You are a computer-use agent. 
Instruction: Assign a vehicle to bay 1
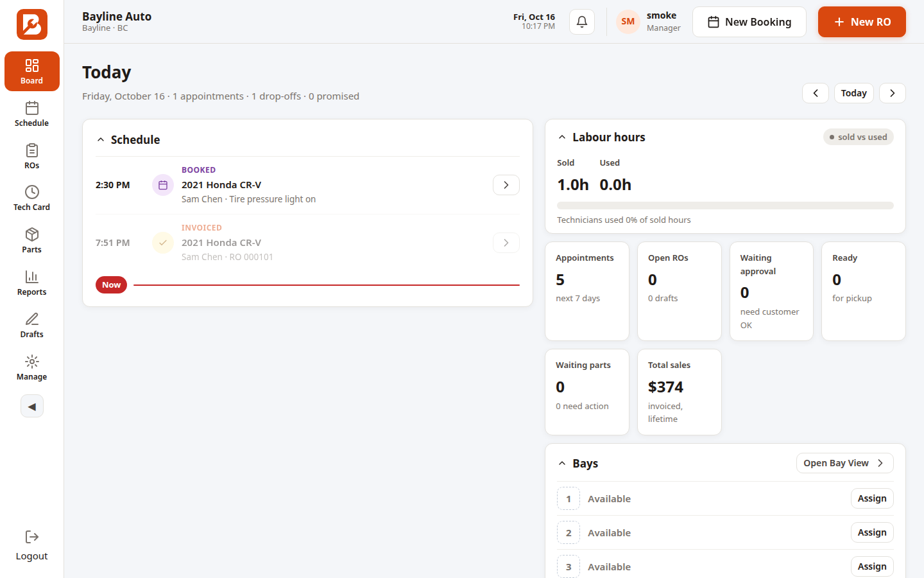pos(872,498)
